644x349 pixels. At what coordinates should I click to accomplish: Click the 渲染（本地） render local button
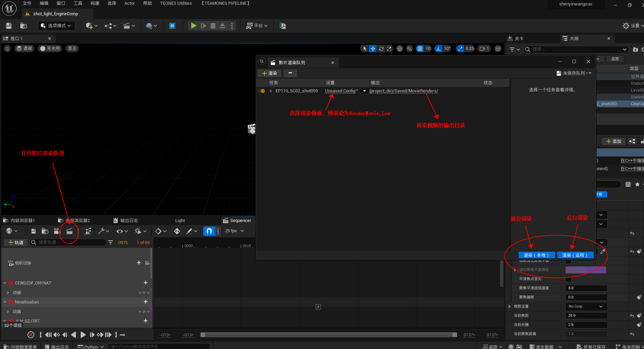[536, 255]
